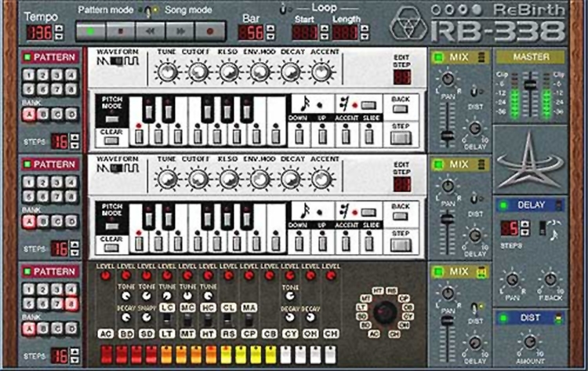The width and height of the screenshot is (588, 371).
Task: Click the first synth mixer volume fader
Action: coord(447,135)
